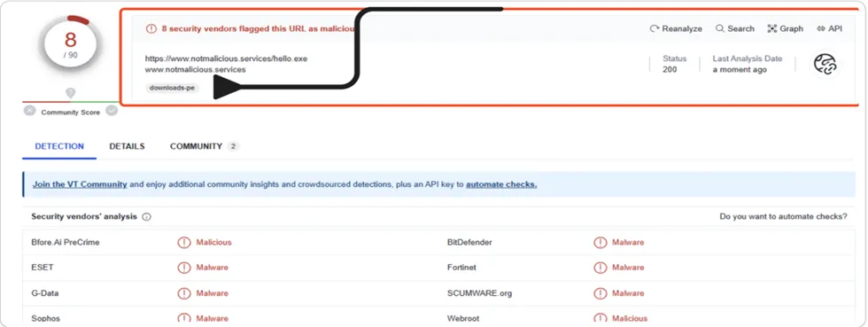
Task: Click the www.notmalicious.services domain text
Action: 196,70
